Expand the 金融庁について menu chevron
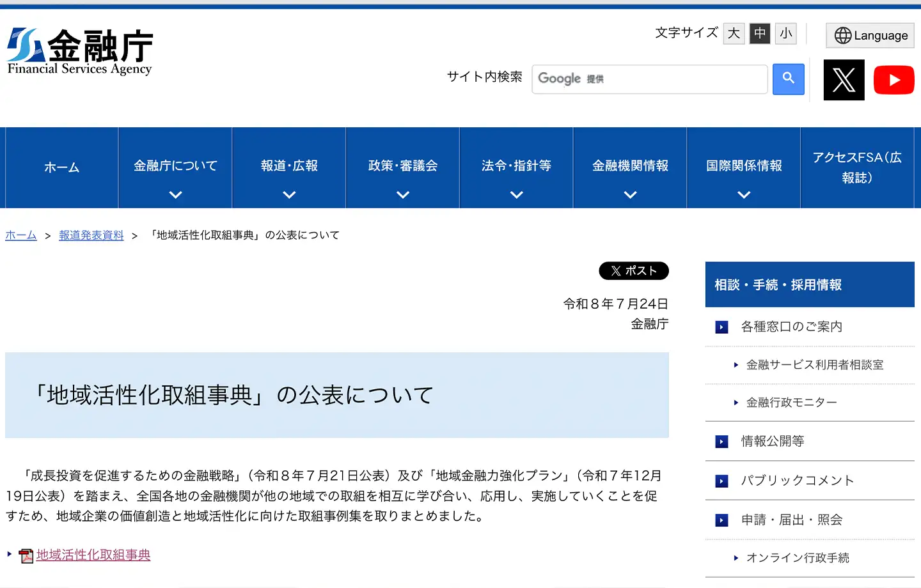This screenshot has width=921, height=588. pyautogui.click(x=175, y=195)
